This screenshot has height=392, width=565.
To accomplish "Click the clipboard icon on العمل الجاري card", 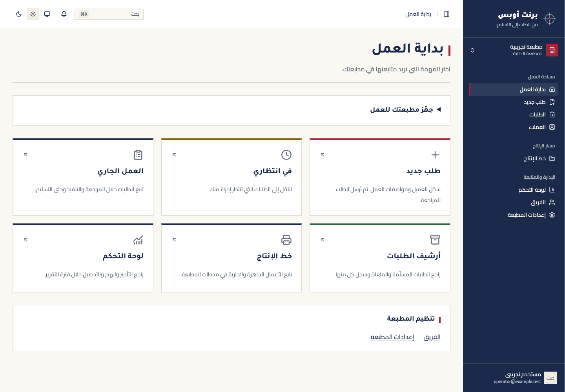I will point(138,155).
